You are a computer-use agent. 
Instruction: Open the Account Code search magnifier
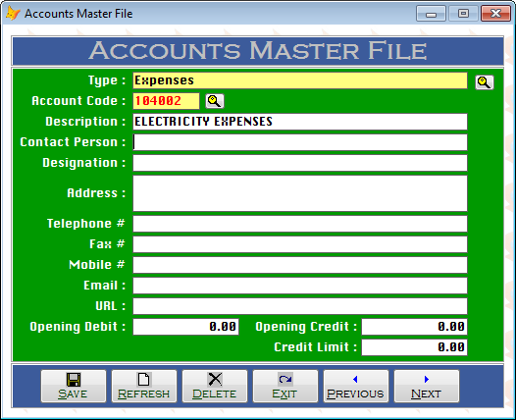(215, 101)
